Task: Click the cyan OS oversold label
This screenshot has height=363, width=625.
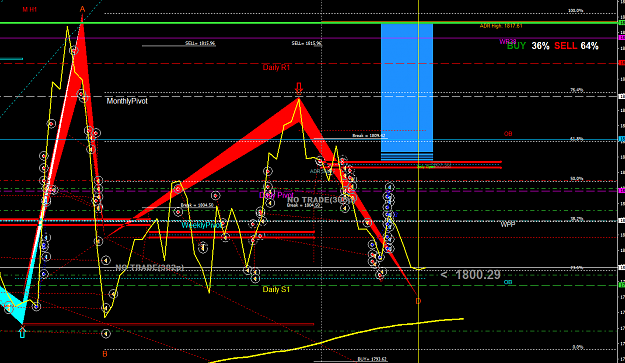Action: pyautogui.click(x=508, y=282)
